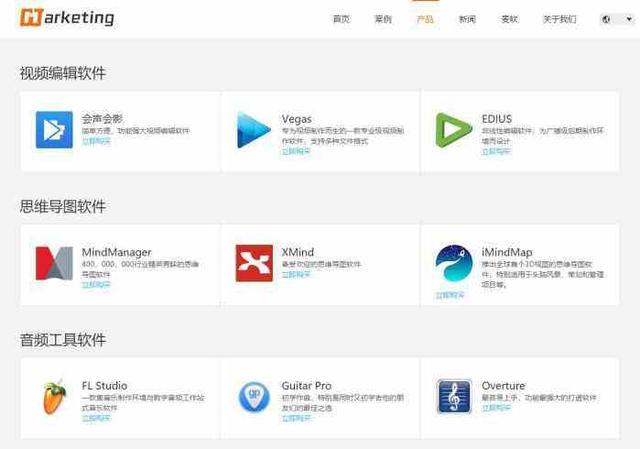Click the buy link under 会声会影

96,141
